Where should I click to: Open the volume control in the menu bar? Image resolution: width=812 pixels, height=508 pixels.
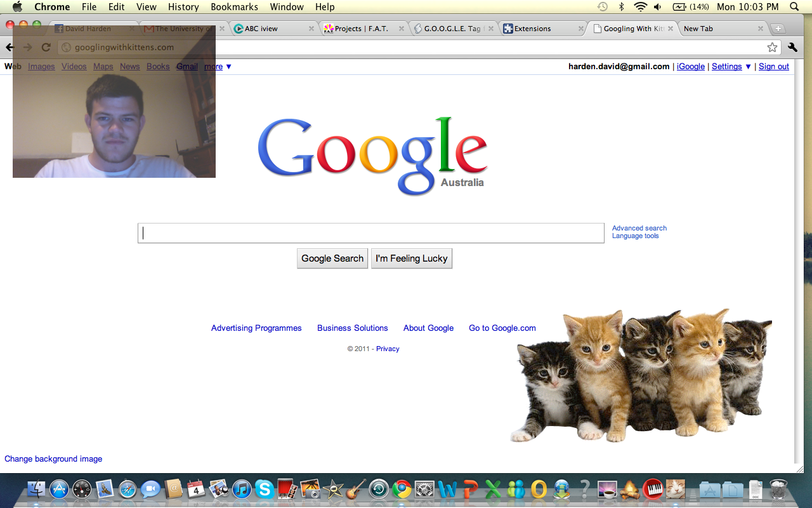658,7
